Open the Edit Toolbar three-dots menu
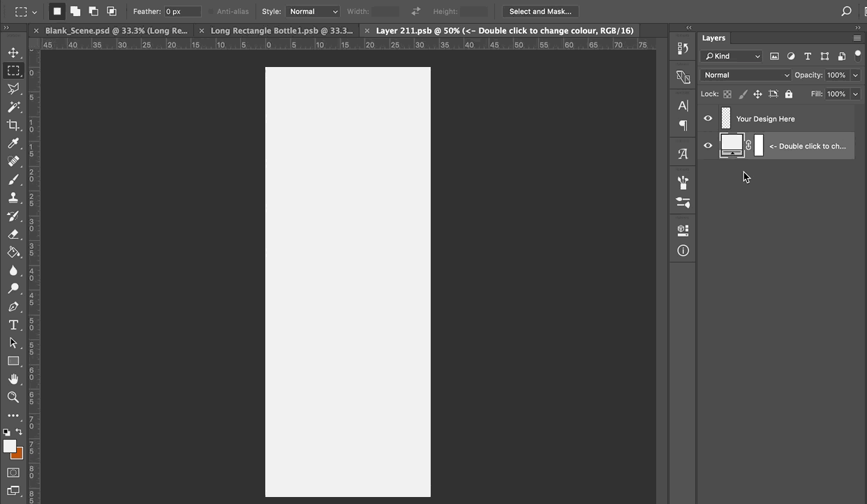Image resolution: width=867 pixels, height=504 pixels. [13, 415]
